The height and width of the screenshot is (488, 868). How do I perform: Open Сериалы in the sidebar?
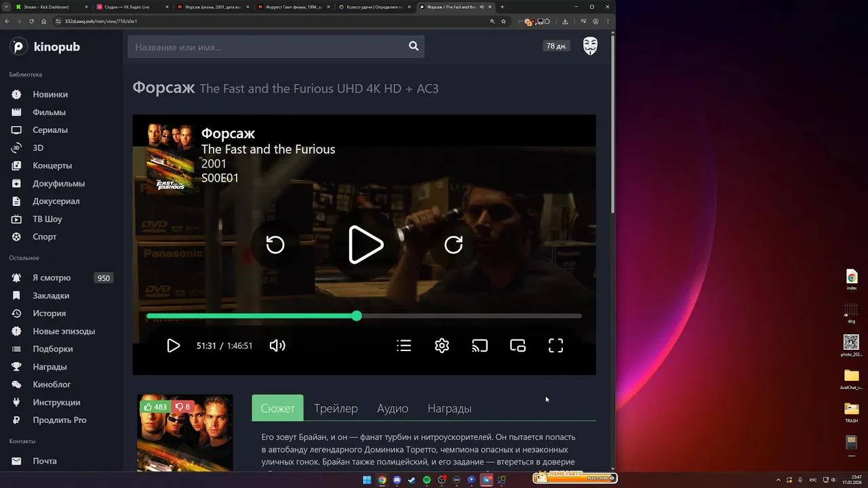50,129
